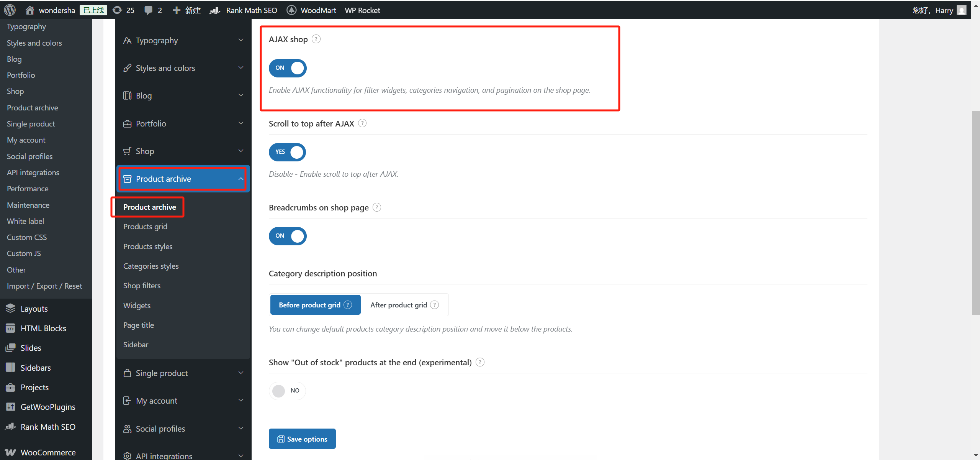The width and height of the screenshot is (980, 460).
Task: Click the Save options button
Action: (302, 439)
